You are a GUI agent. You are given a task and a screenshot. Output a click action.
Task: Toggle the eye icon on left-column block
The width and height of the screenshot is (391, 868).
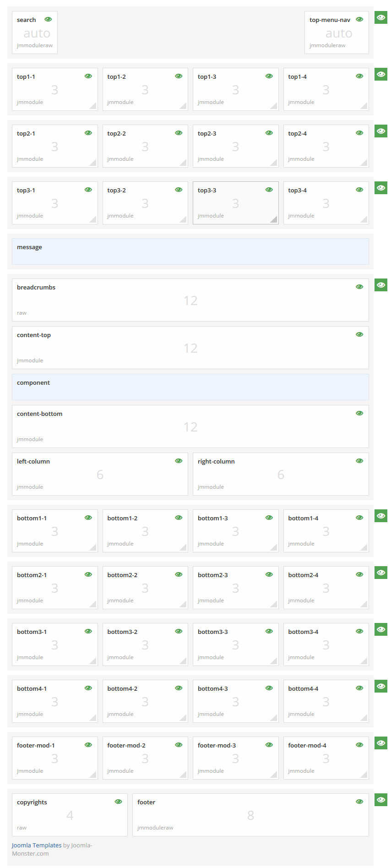point(179,461)
